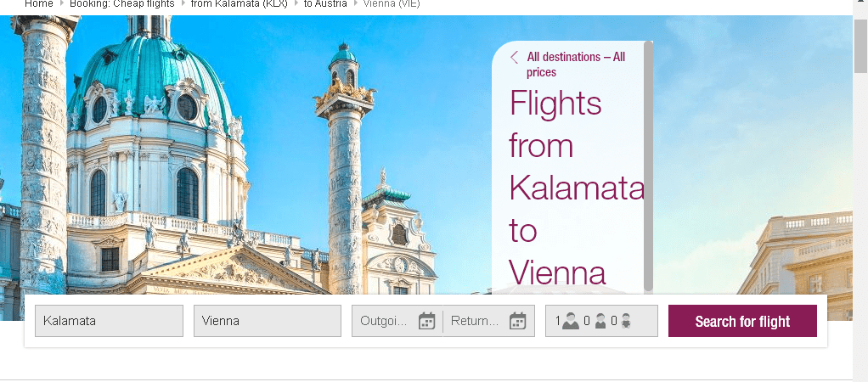Open the Booking: Cheap flights breadcrumb
Image resolution: width=868 pixels, height=382 pixels.
point(121,4)
